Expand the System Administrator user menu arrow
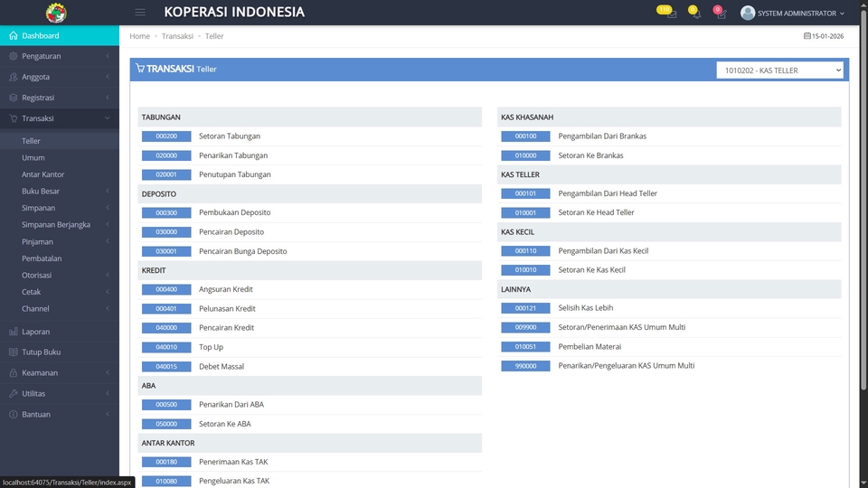The width and height of the screenshot is (868, 488). (843, 14)
